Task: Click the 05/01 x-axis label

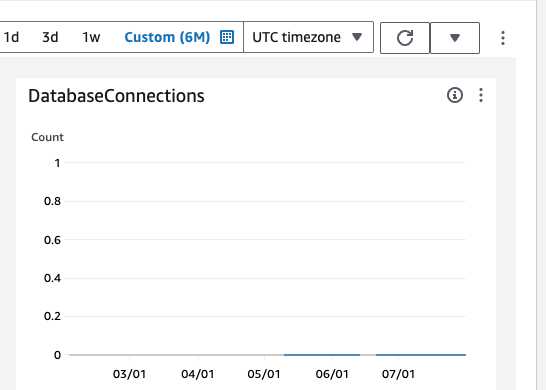Action: tap(264, 374)
